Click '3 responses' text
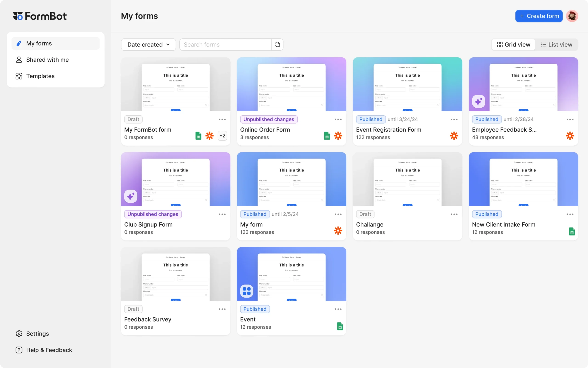The width and height of the screenshot is (588, 368). coord(254,137)
